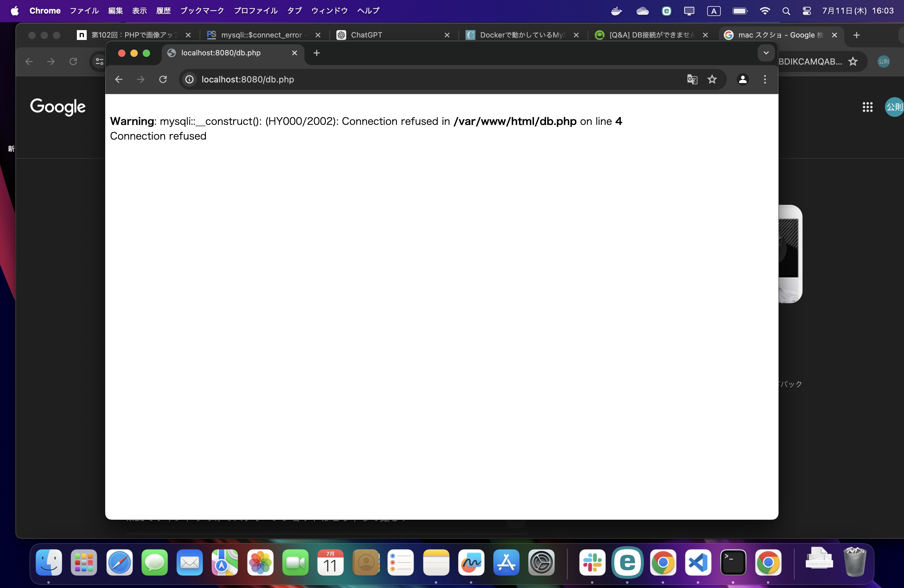The height and width of the screenshot is (588, 904).
Task: Open the 履歴 menu
Action: 163,11
